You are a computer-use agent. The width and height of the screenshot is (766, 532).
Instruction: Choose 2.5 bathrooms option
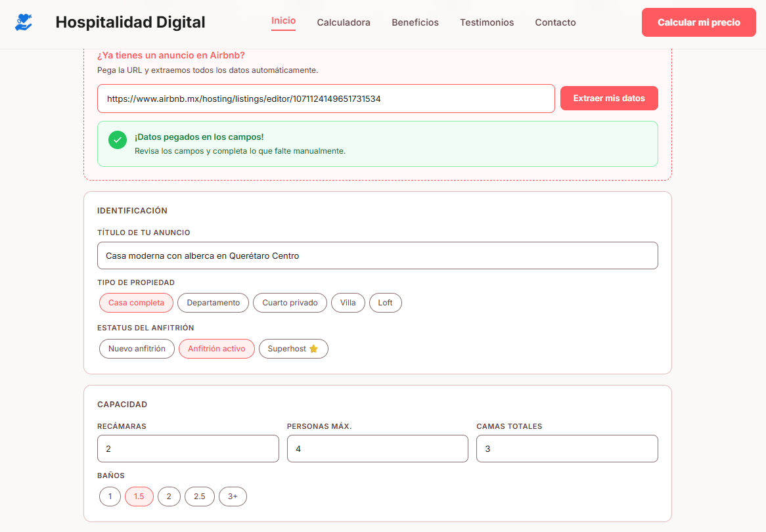tap(199, 497)
